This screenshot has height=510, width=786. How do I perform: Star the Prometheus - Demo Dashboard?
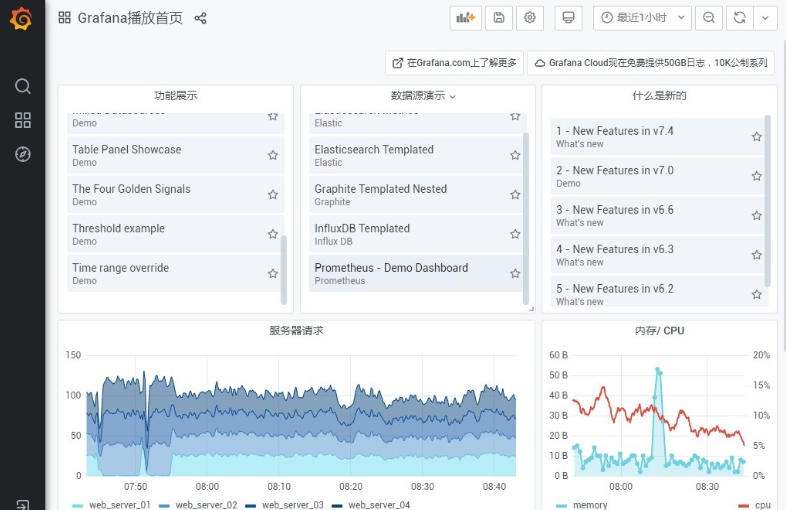[x=515, y=273]
